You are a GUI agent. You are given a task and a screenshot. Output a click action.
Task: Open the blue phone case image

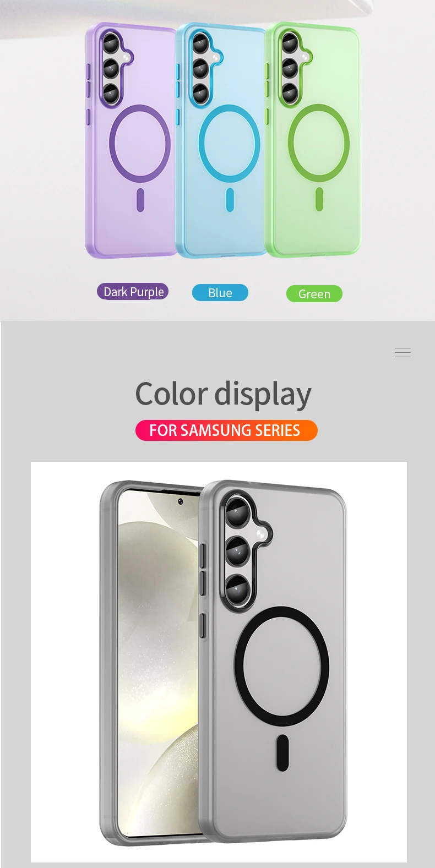(221, 140)
